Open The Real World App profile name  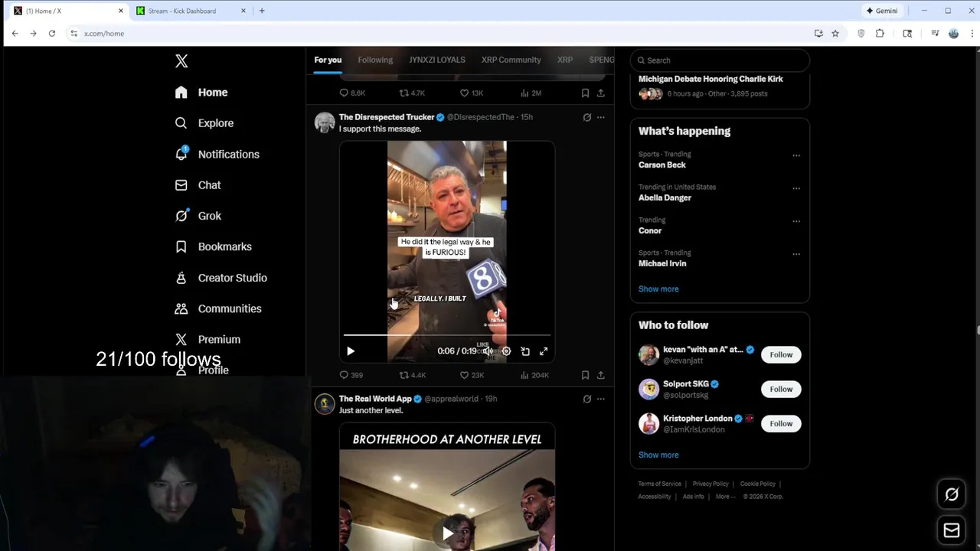(375, 399)
